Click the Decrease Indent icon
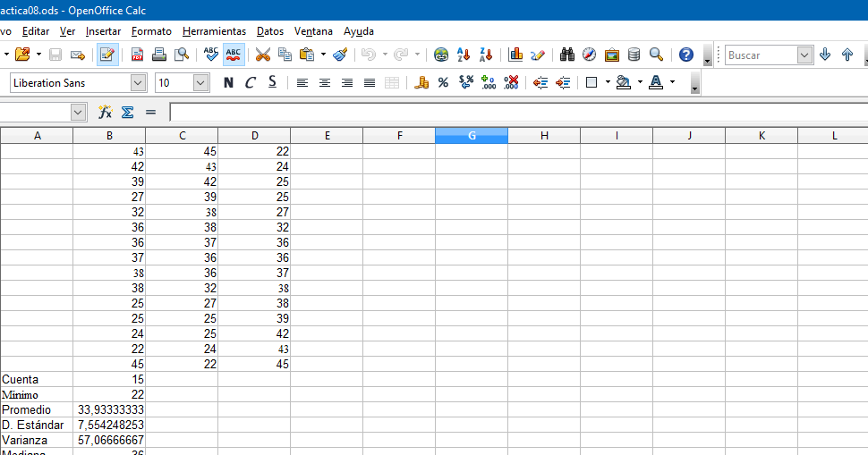Image resolution: width=868 pixels, height=455 pixels. point(540,83)
